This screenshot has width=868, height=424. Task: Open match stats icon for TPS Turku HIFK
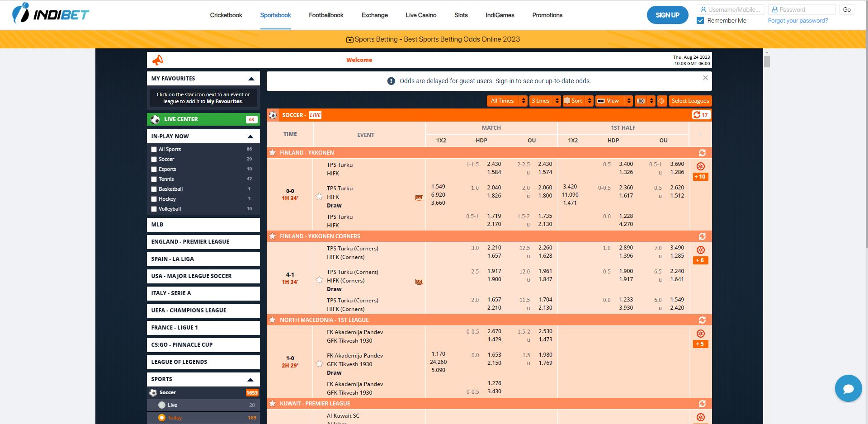(701, 166)
